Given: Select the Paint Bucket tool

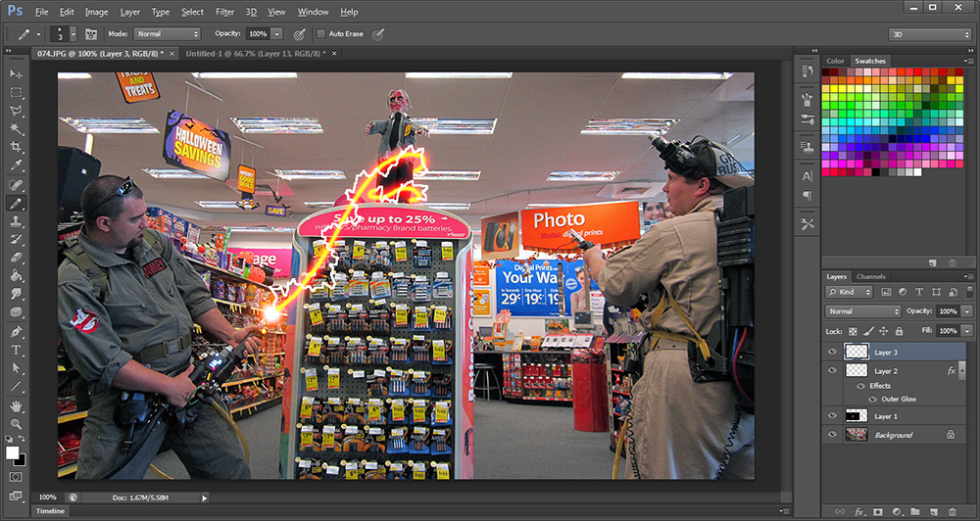Looking at the screenshot, I should click(16, 275).
